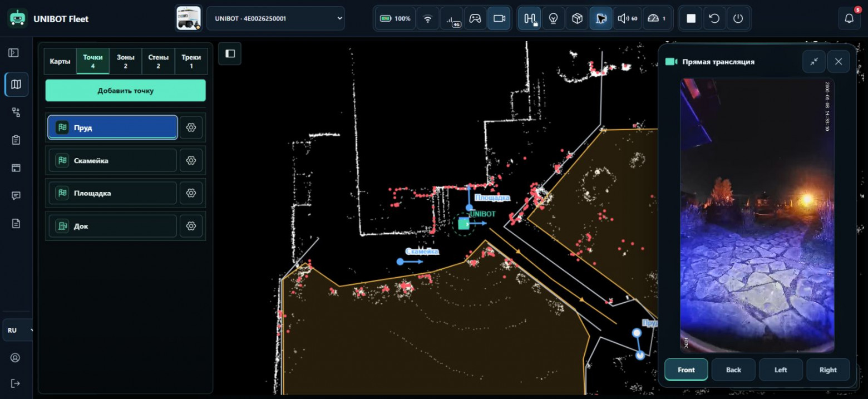This screenshot has width=868, height=399.
Task: Open the clipboard tasks icon in sidebar
Action: tap(16, 140)
